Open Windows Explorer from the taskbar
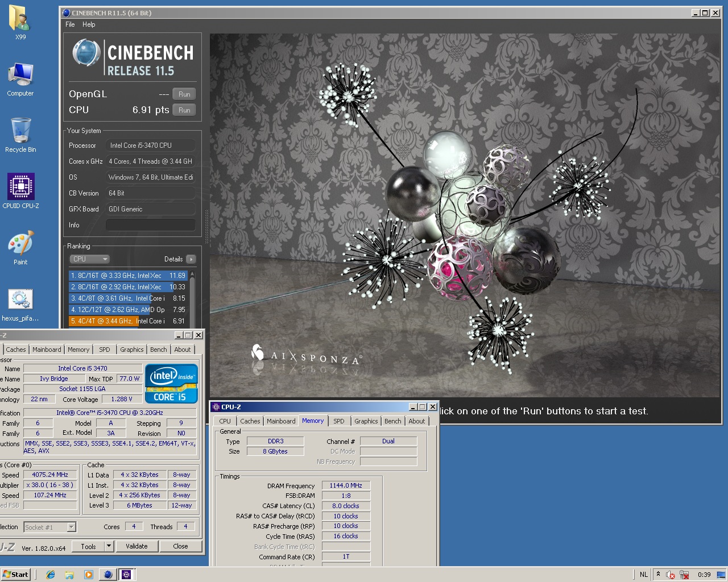728x582 pixels. point(69,575)
